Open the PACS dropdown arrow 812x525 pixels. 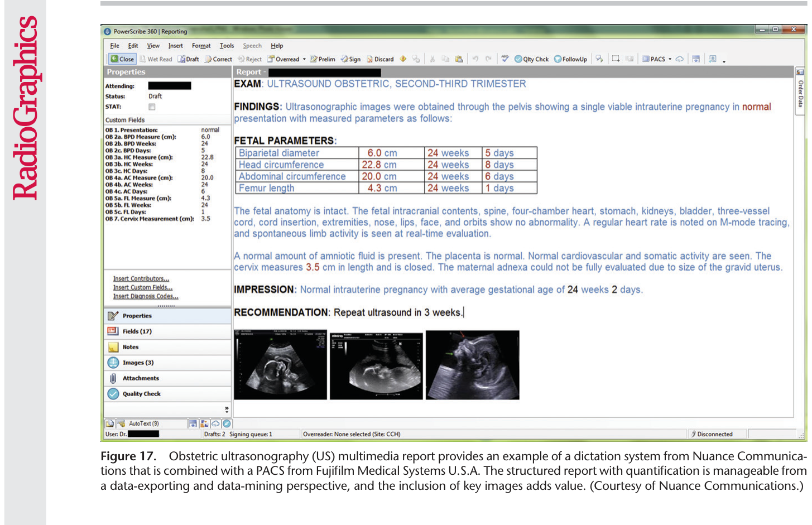(670, 59)
